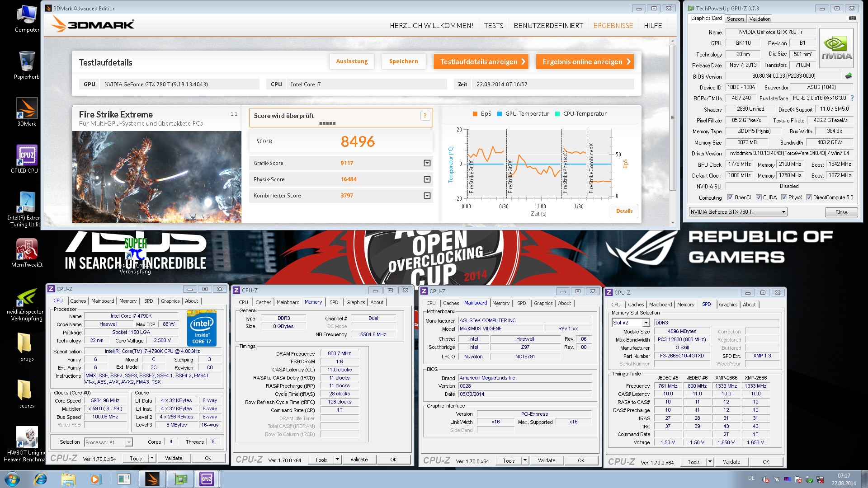Click the Details button under the chart

tap(624, 211)
